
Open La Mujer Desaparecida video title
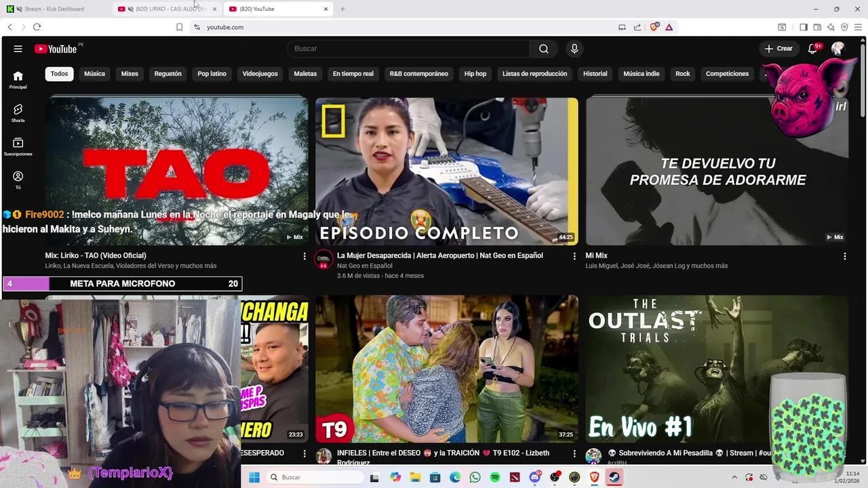coord(440,256)
